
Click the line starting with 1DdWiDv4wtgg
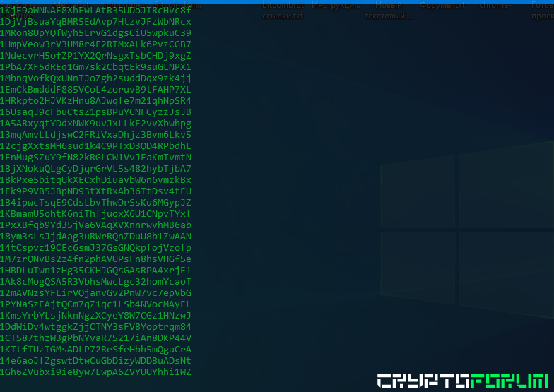[x=95, y=326]
